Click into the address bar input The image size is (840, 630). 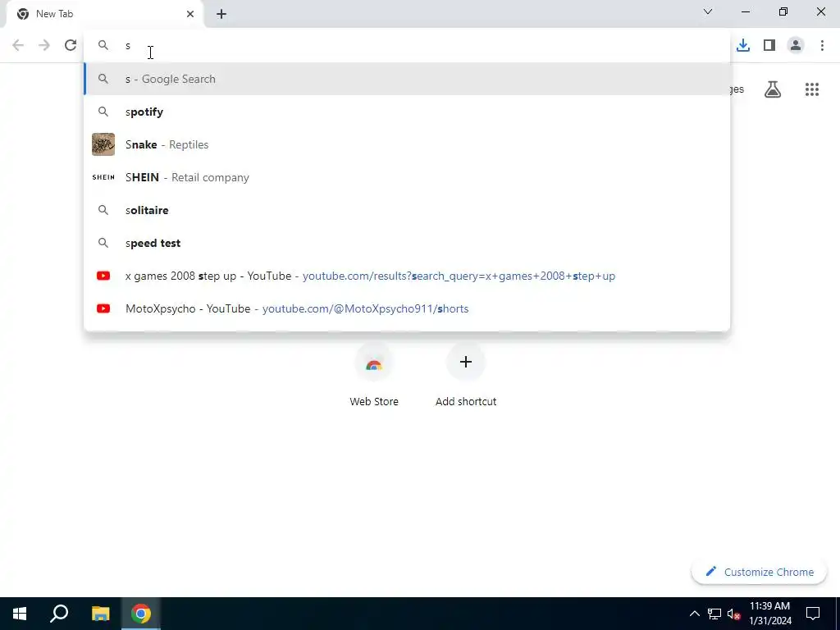407,46
